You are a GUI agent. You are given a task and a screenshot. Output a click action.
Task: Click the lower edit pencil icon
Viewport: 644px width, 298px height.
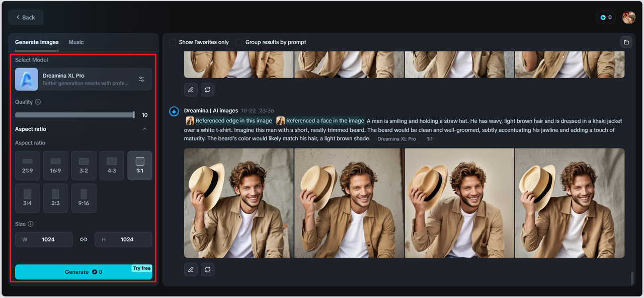[x=191, y=270]
